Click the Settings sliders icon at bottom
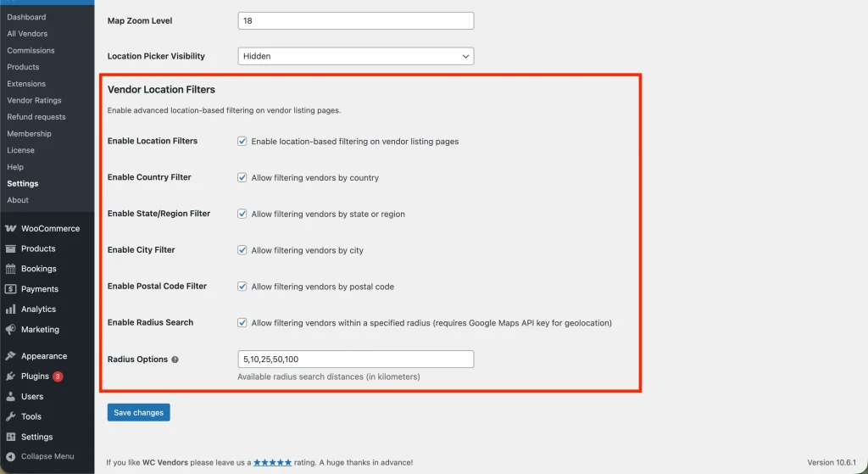Viewport: 868px width, 474px height. (x=10, y=437)
